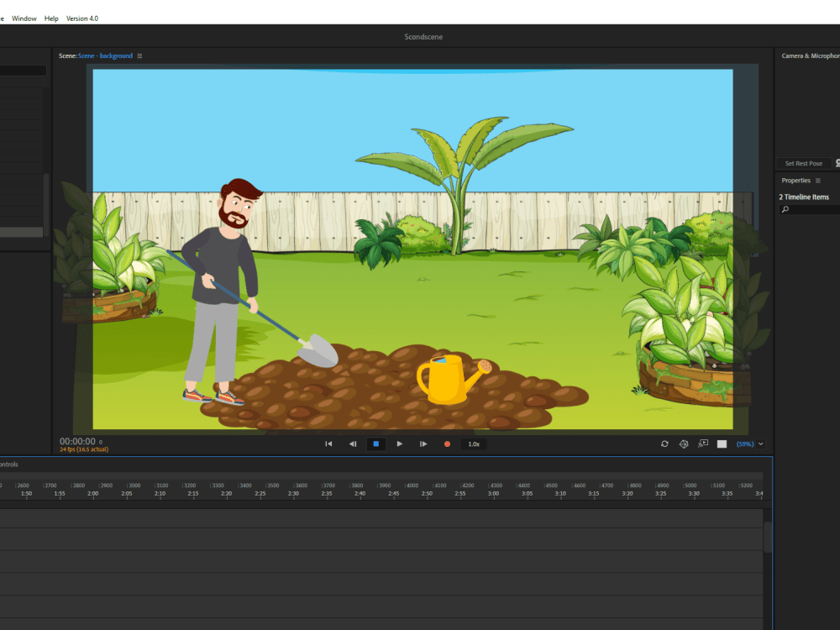The image size is (840, 630).
Task: Click the 3:00 mark on timeline ruler
Action: (493, 493)
